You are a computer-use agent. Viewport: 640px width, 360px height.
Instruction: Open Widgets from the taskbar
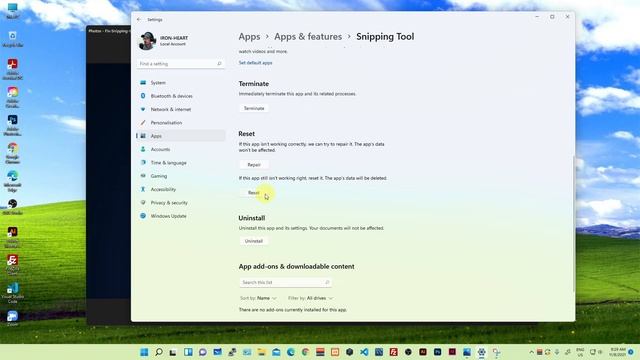(188, 352)
